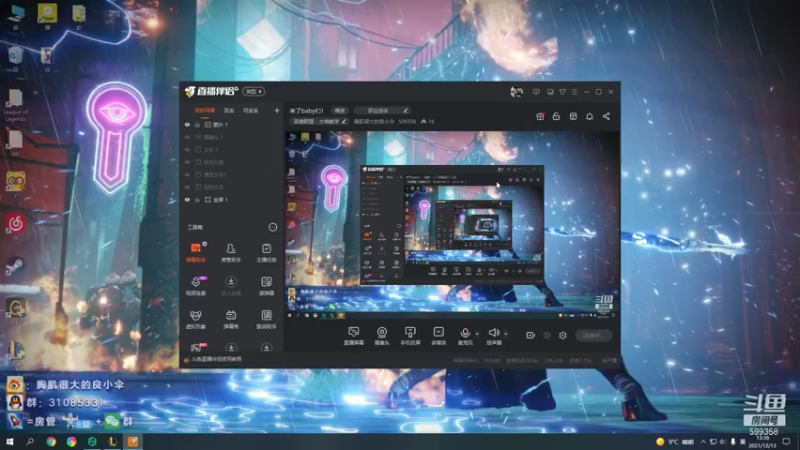The width and height of the screenshot is (800, 450).
Task: Click the share icon near preview
Action: (x=606, y=116)
